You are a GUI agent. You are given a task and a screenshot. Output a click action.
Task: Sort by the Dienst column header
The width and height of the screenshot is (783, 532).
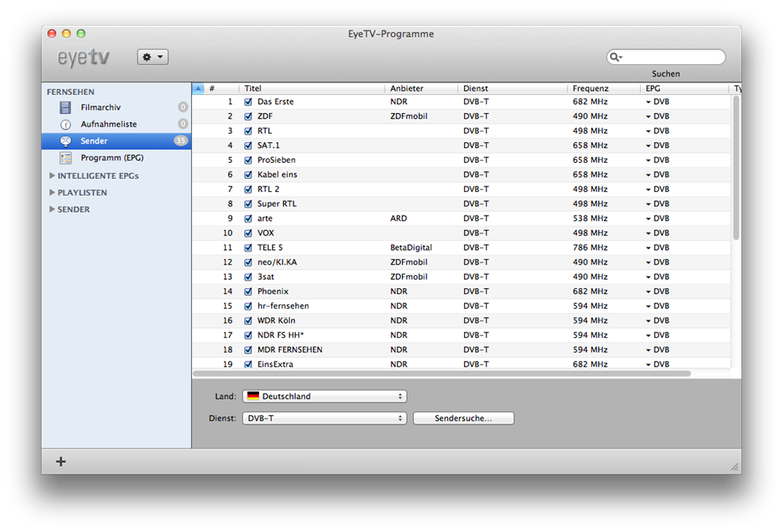tap(513, 89)
